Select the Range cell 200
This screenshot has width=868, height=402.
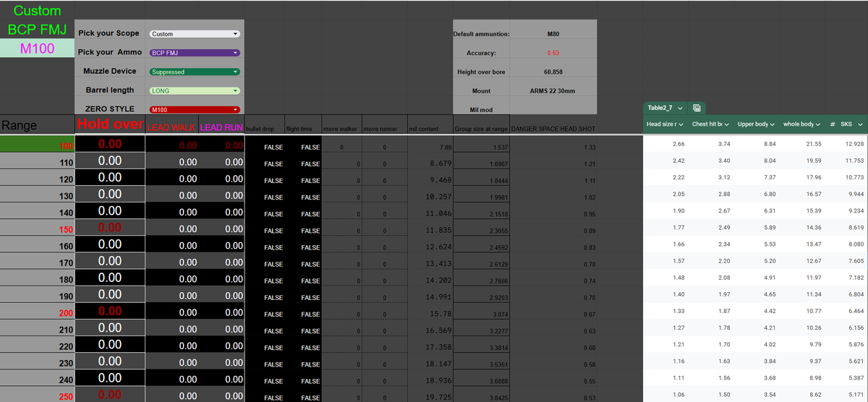pyautogui.click(x=37, y=313)
